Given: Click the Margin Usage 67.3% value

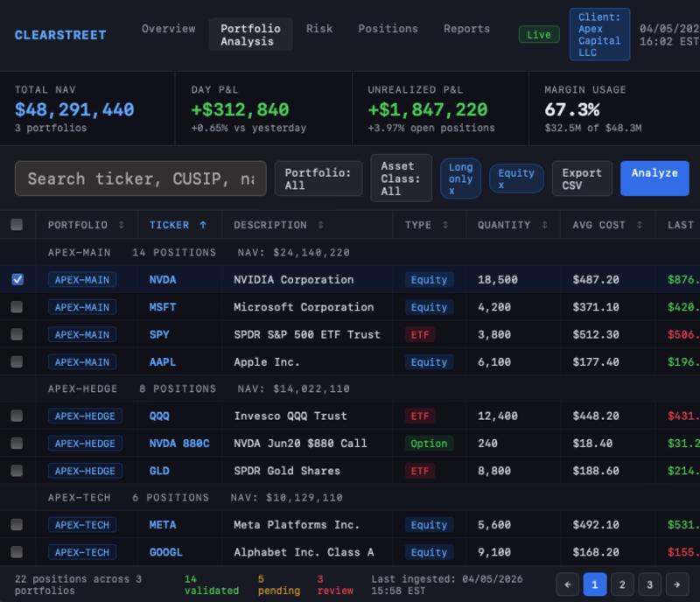Looking at the screenshot, I should [572, 109].
